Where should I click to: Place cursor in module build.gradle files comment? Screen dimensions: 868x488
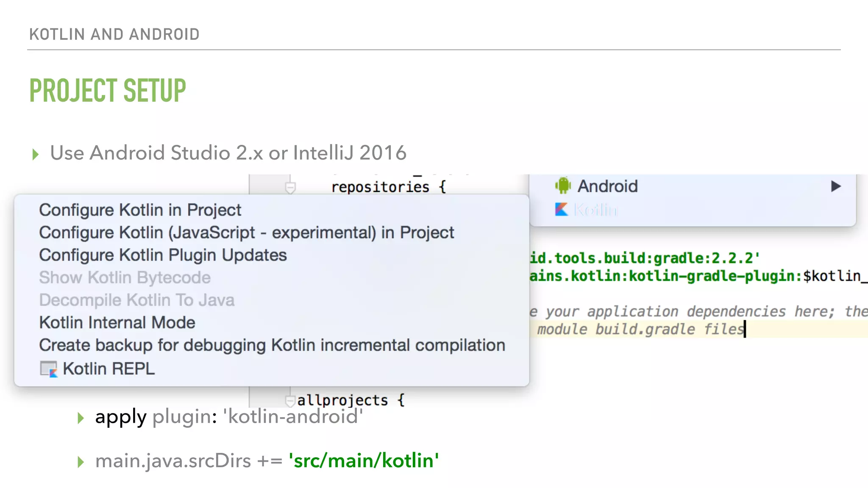pos(640,329)
